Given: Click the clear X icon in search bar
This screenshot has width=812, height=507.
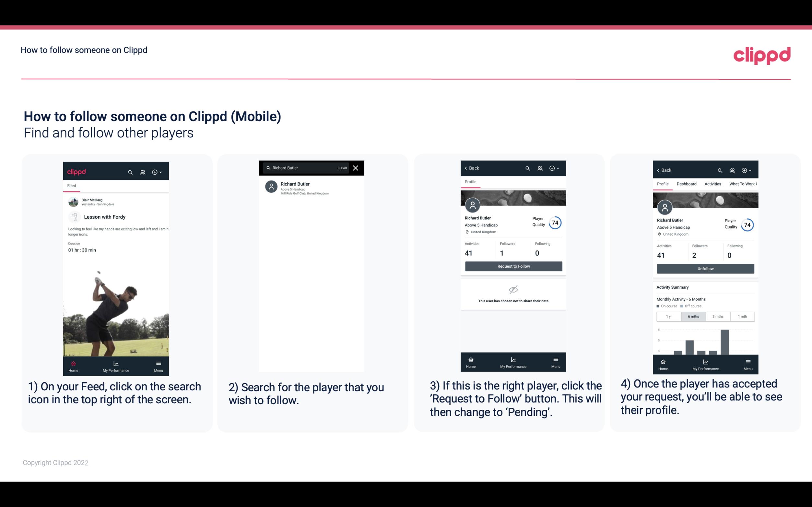Looking at the screenshot, I should 356,167.
